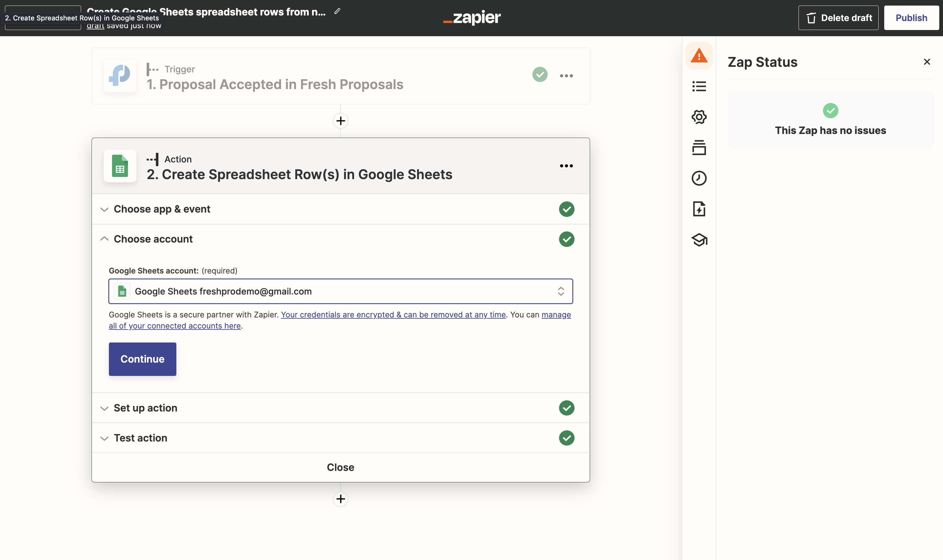Viewport: 943px width, 560px height.
Task: Open Zap history clock icon
Action: [x=699, y=178]
